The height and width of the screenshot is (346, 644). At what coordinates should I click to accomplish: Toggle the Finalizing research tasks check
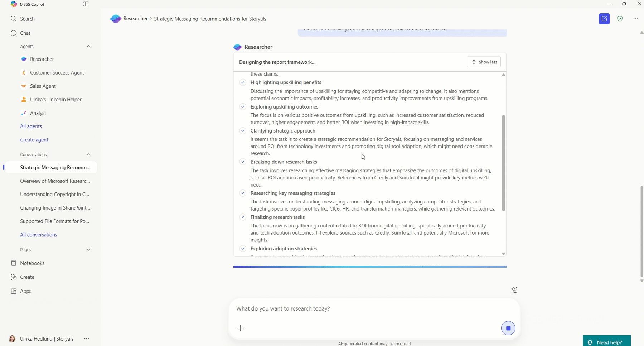point(243,217)
